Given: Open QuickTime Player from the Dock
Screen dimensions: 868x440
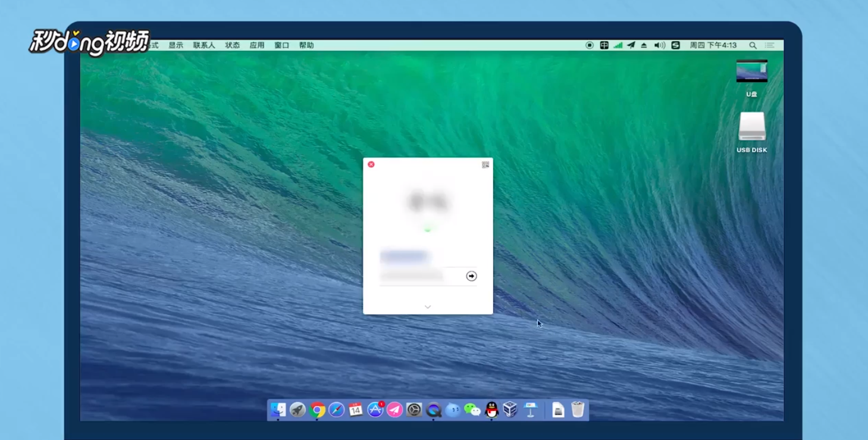Looking at the screenshot, I should pos(434,410).
